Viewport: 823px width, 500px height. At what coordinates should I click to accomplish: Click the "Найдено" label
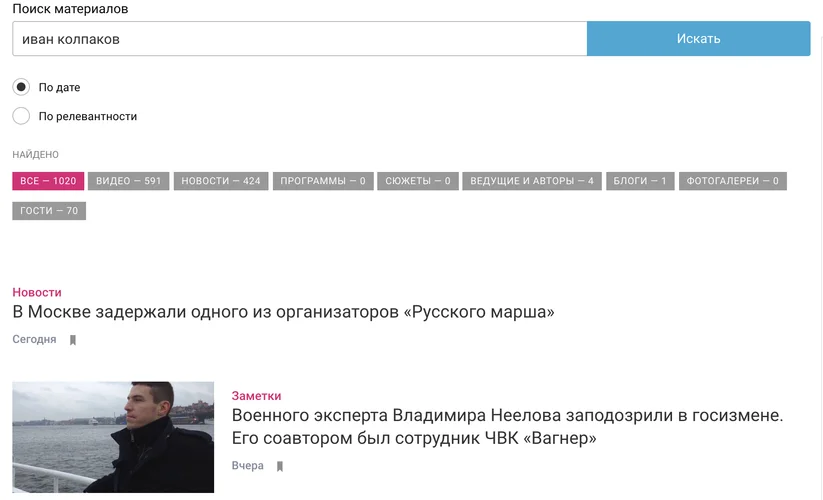click(36, 155)
